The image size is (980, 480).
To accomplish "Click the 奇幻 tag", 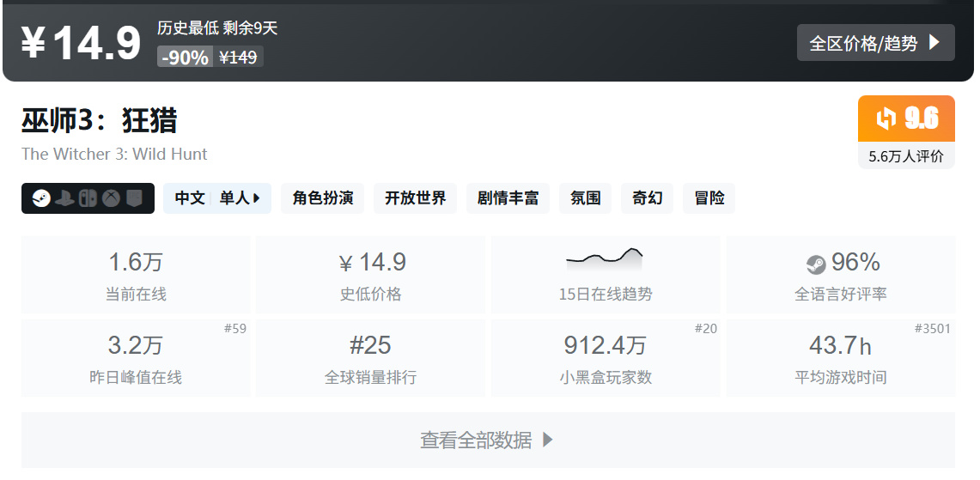I will coord(647,198).
